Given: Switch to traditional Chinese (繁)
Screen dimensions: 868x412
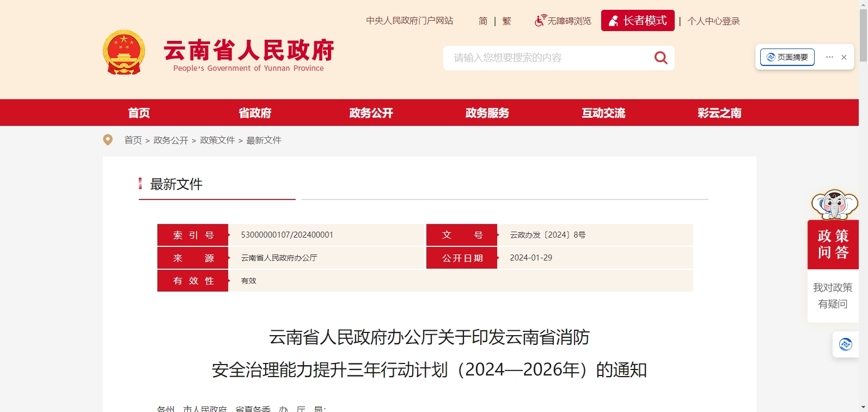Looking at the screenshot, I should pyautogui.click(x=507, y=21).
